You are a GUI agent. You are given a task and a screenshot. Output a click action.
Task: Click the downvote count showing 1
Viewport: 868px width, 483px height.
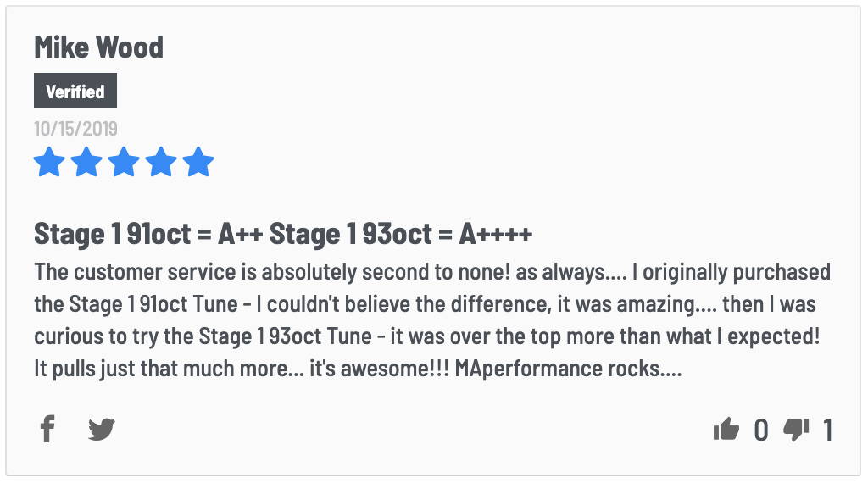tap(828, 430)
